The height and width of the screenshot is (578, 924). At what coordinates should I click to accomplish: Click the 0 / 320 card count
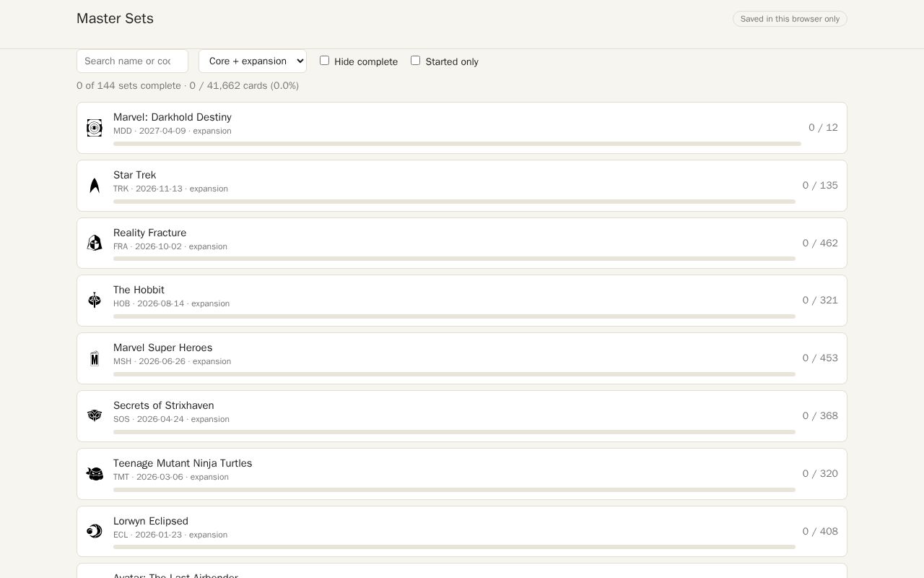pos(820,473)
